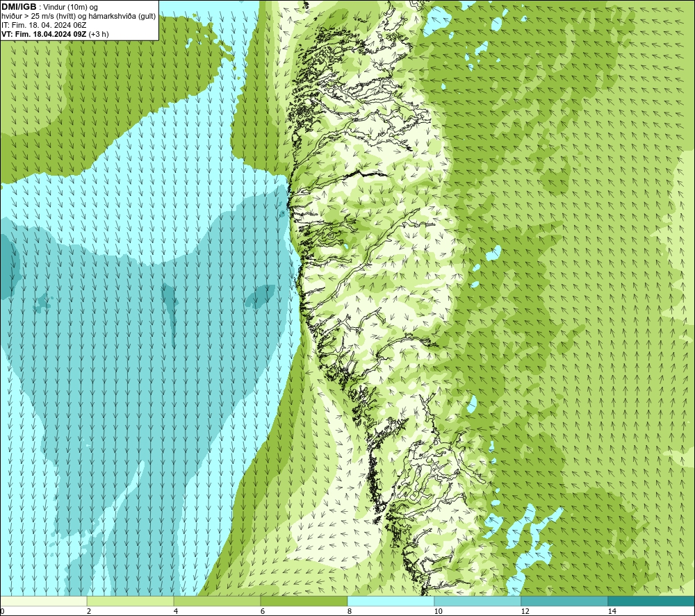Click the '6' label on the wind scale
This screenshot has height=616, width=695.
tap(263, 612)
